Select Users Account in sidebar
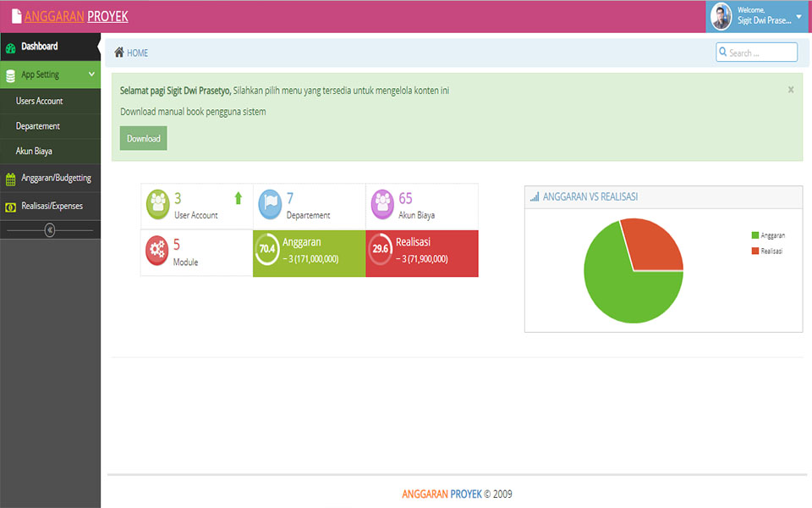The height and width of the screenshot is (508, 812). coord(39,101)
